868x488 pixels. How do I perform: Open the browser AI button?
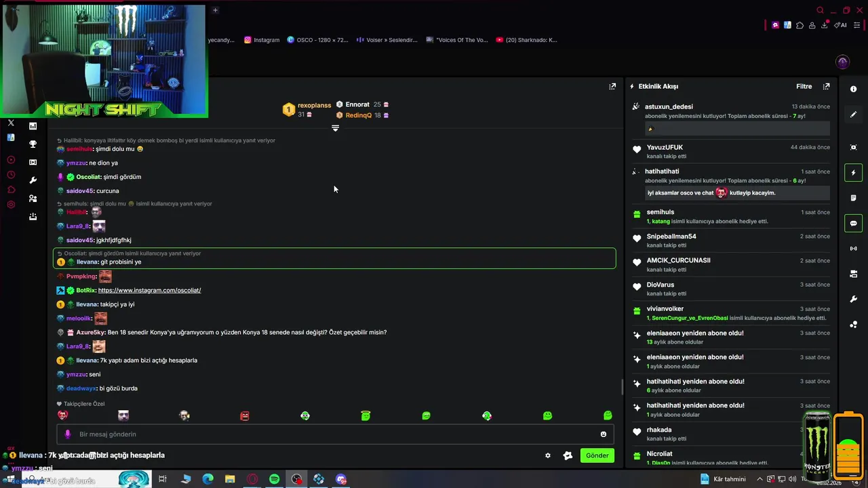(x=841, y=25)
